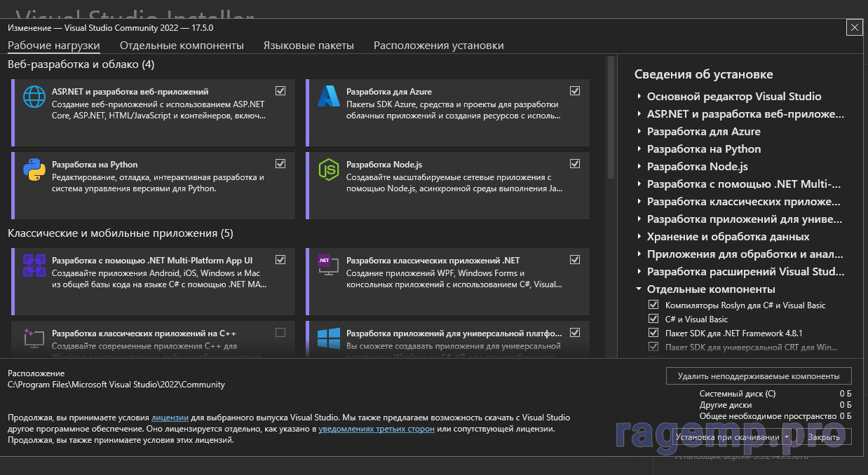Click the C++ desktop development icon

click(34, 338)
